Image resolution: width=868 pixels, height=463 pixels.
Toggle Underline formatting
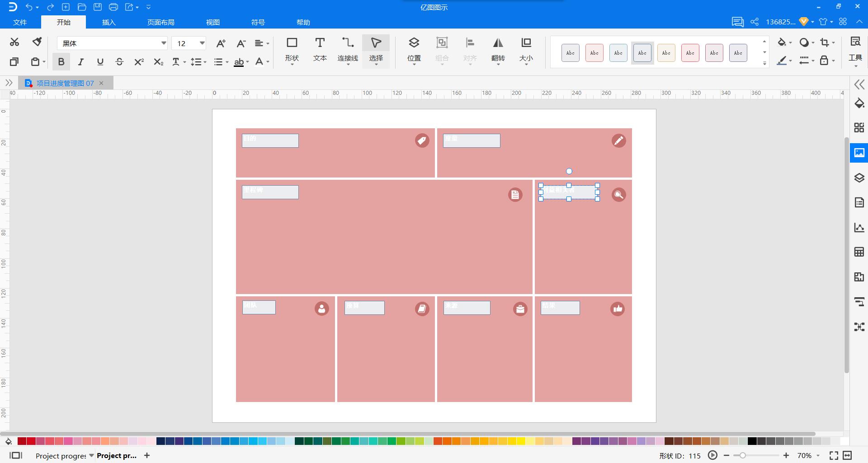tap(100, 62)
